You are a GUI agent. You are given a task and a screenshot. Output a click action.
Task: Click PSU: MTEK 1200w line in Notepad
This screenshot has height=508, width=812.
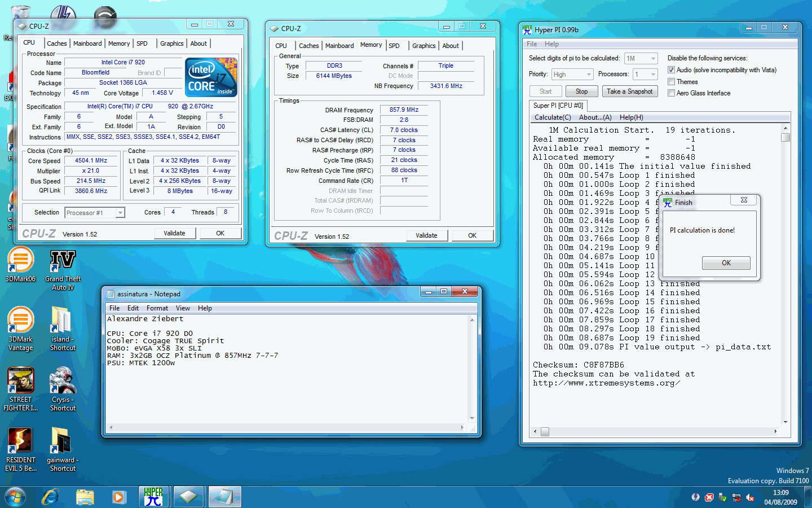[x=141, y=363]
